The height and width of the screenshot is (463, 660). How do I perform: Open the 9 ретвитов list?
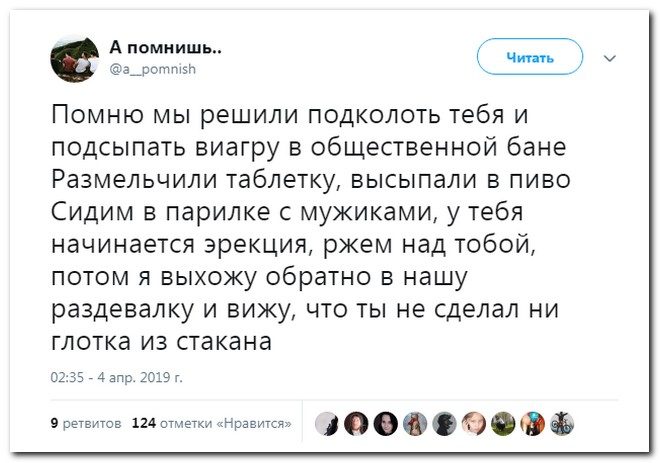[x=86, y=423]
